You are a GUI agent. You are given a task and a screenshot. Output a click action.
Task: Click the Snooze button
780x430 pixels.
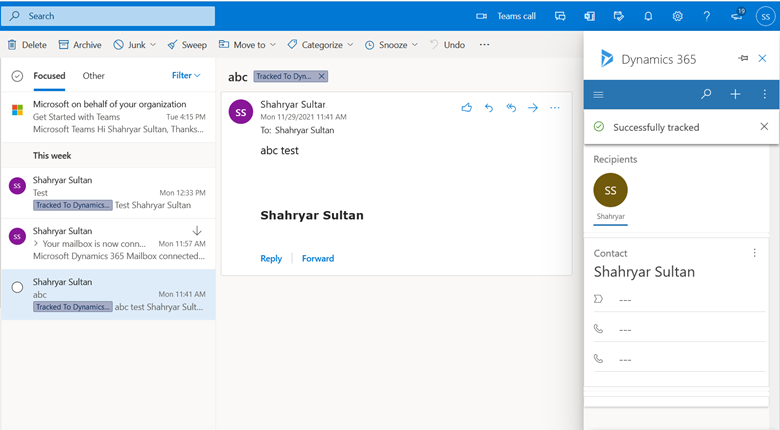click(386, 45)
